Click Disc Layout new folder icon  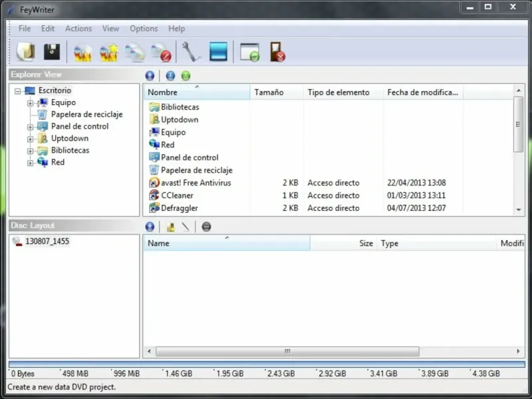coord(171,227)
